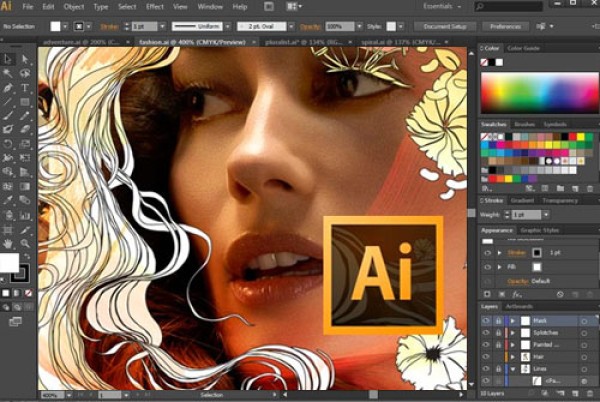
Task: Select the Type tool
Action: pos(24,87)
